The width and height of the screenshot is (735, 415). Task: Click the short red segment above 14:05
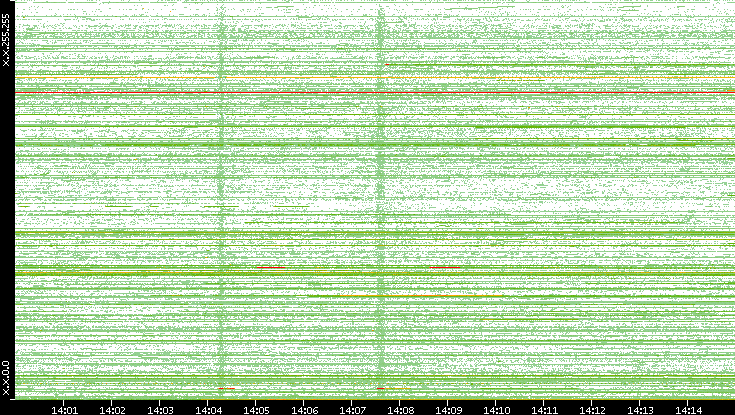click(271, 267)
